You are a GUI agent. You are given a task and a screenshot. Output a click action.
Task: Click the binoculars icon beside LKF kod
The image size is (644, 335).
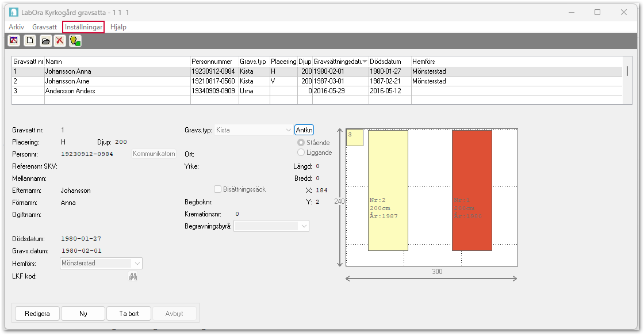click(133, 277)
